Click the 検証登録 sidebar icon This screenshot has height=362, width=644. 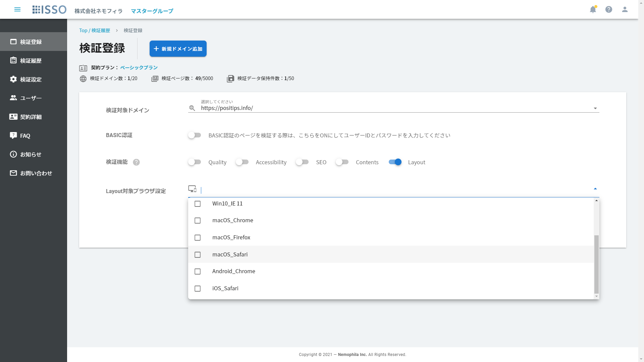13,42
